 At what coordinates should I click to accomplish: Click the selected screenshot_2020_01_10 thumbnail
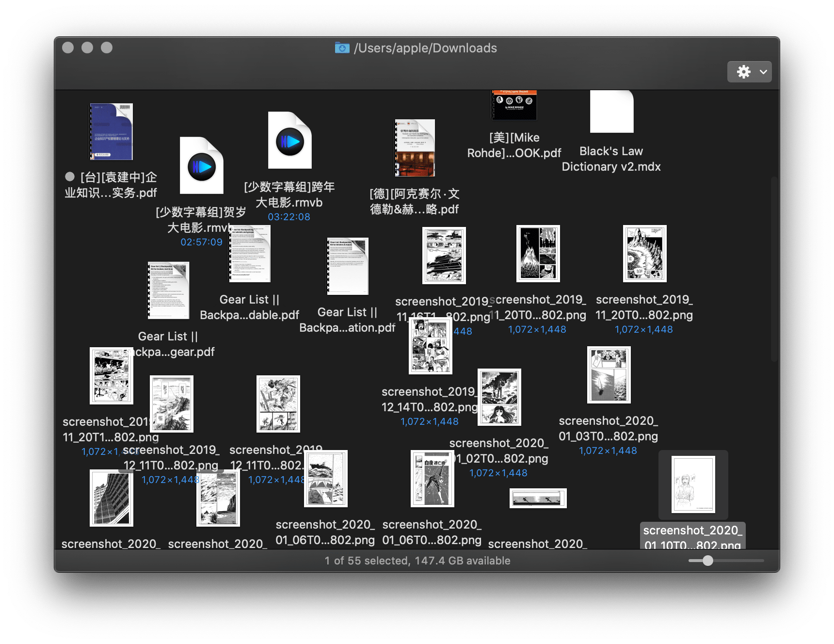tap(693, 484)
